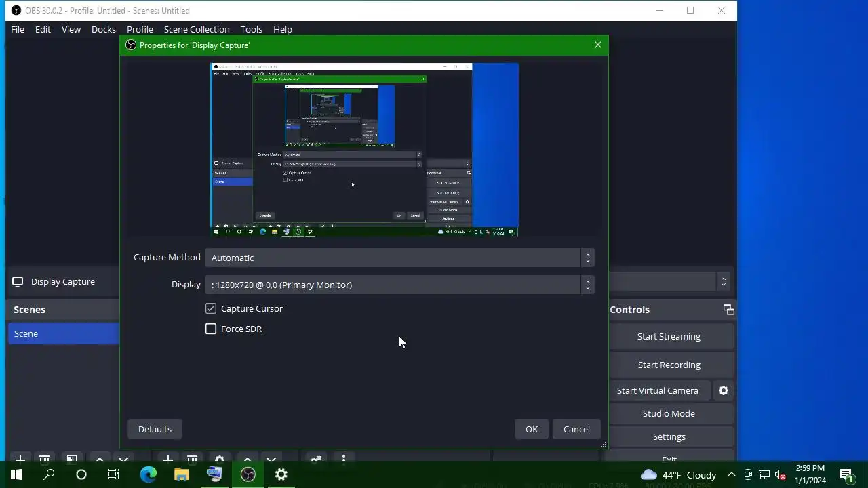Enable the Force SDR checkbox
Image resolution: width=868 pixels, height=488 pixels.
point(211,329)
